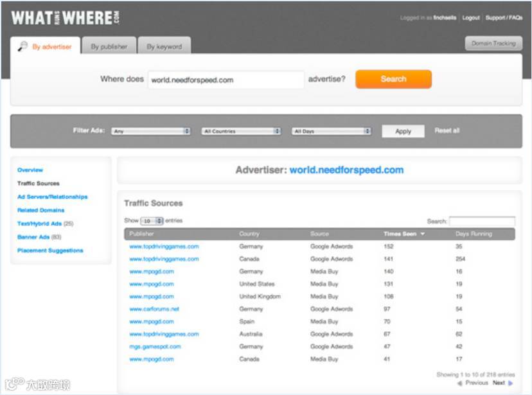
Task: Open mpogd.com link in United Kingdom row
Action: tap(152, 297)
